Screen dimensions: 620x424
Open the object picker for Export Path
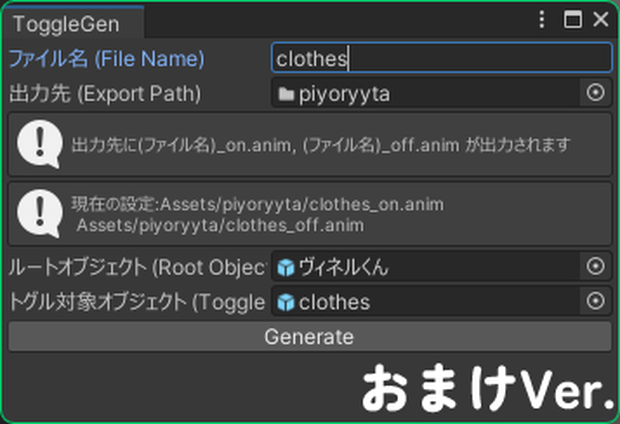pos(595,93)
